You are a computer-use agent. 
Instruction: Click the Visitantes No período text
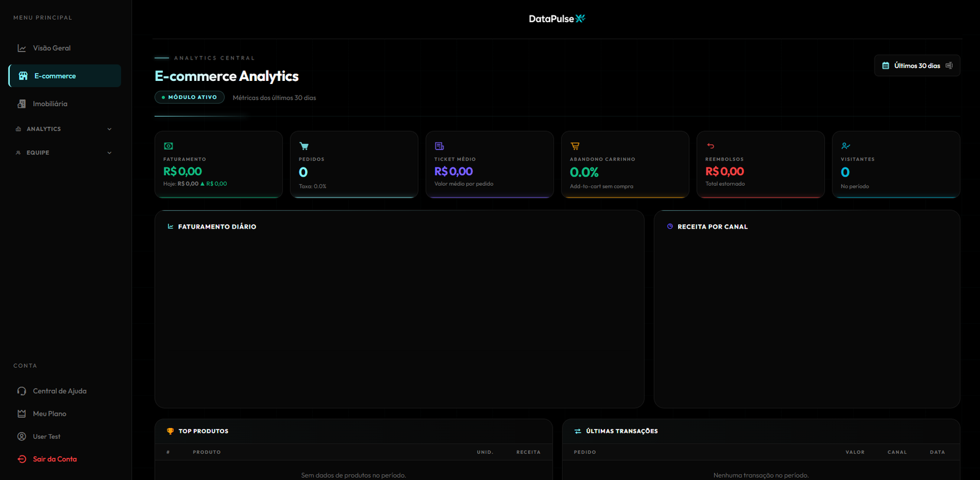point(854,186)
